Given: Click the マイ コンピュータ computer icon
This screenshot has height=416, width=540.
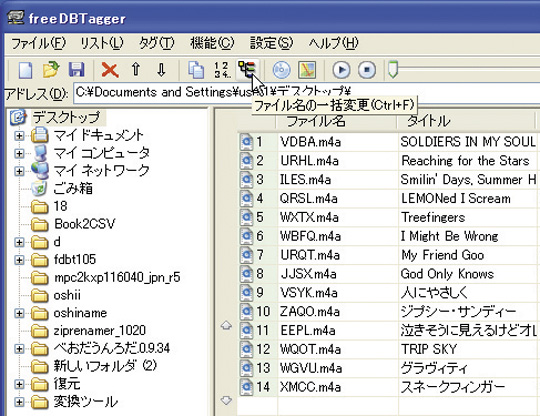Looking at the screenshot, I should point(40,153).
